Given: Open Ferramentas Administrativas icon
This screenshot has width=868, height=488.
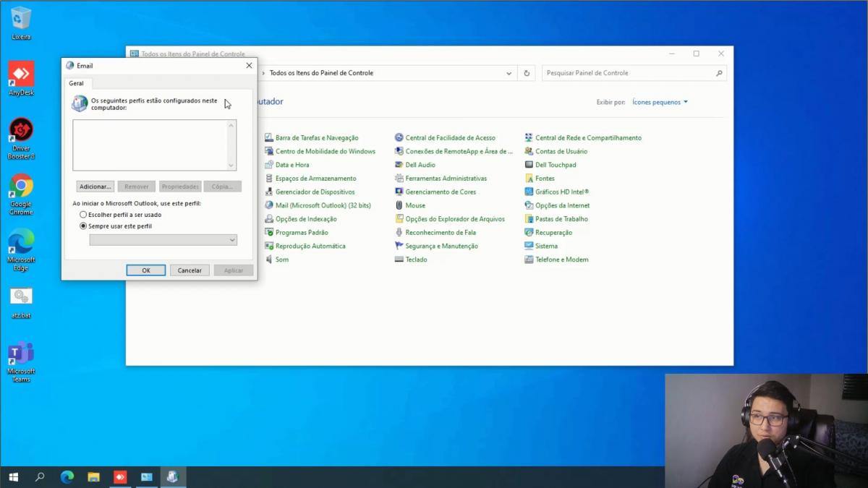Looking at the screenshot, I should [399, 178].
